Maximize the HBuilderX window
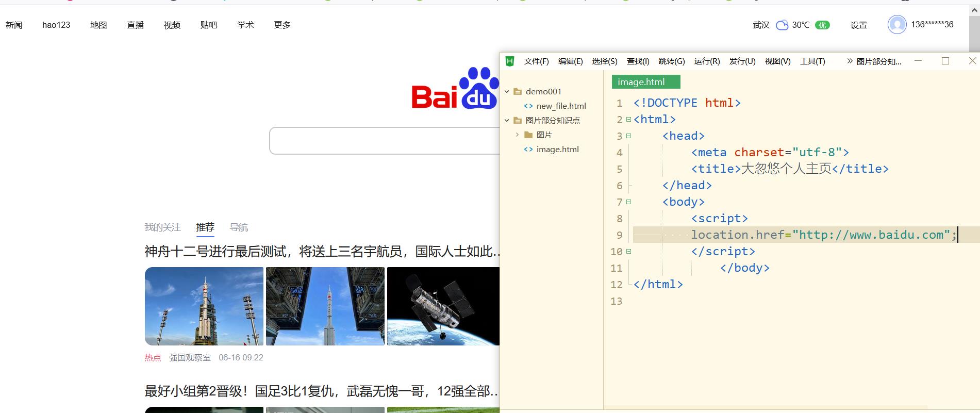Screen dimensions: 980x413 [945, 61]
